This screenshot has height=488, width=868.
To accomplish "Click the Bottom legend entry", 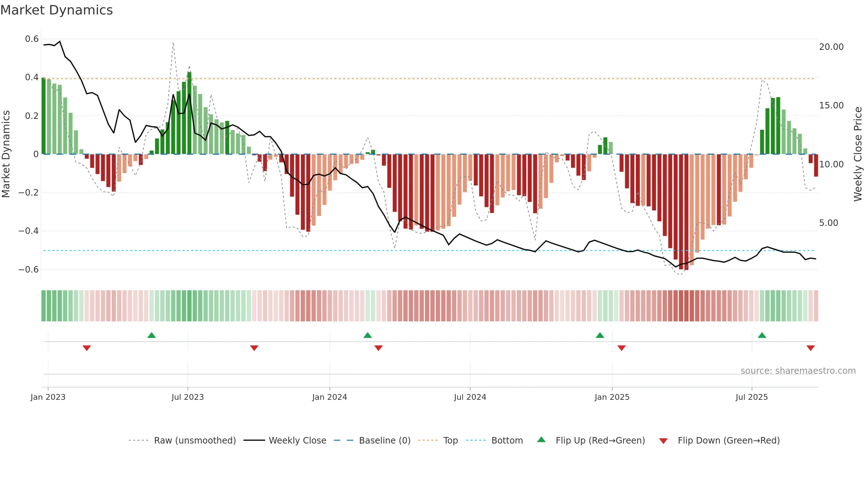I will pyautogui.click(x=494, y=440).
